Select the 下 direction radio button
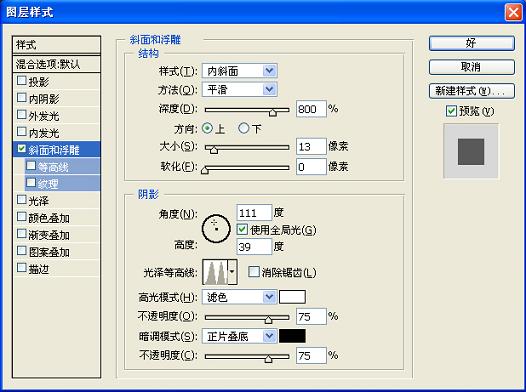Image resolution: width=526 pixels, height=392 pixels. (x=244, y=128)
